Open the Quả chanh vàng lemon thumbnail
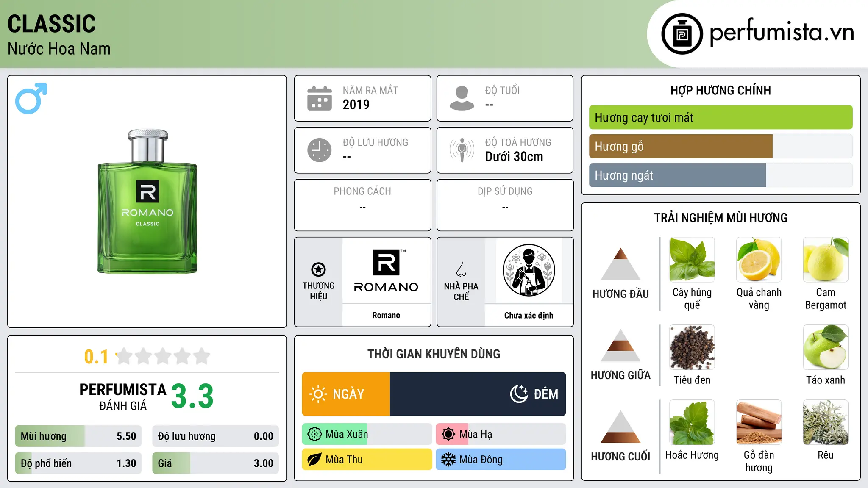This screenshot has width=868, height=488. pyautogui.click(x=759, y=260)
